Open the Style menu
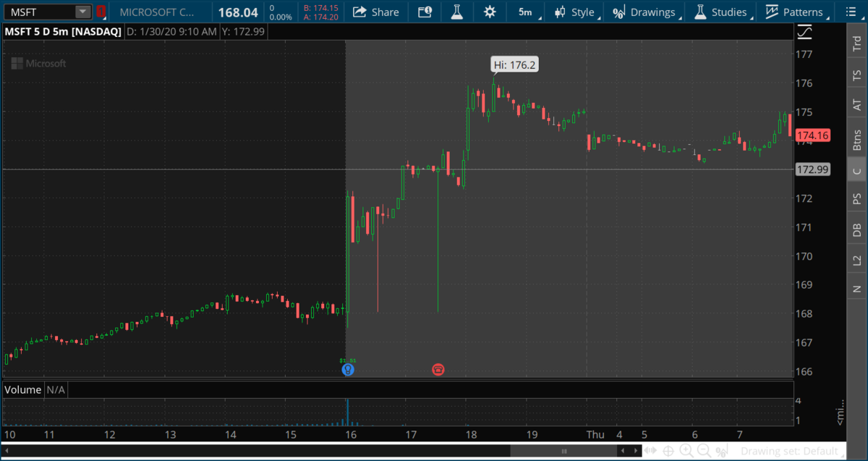This screenshot has height=461, width=868. pos(576,12)
